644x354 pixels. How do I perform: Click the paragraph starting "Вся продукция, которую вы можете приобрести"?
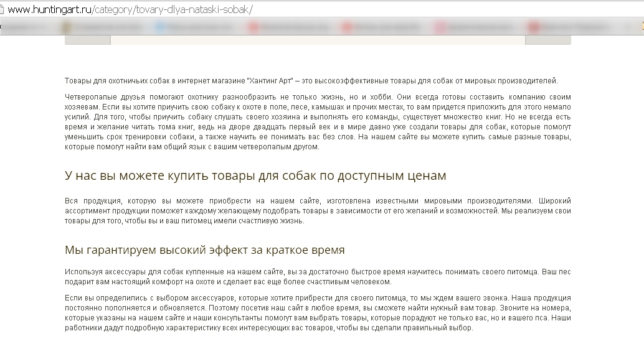[x=318, y=211]
